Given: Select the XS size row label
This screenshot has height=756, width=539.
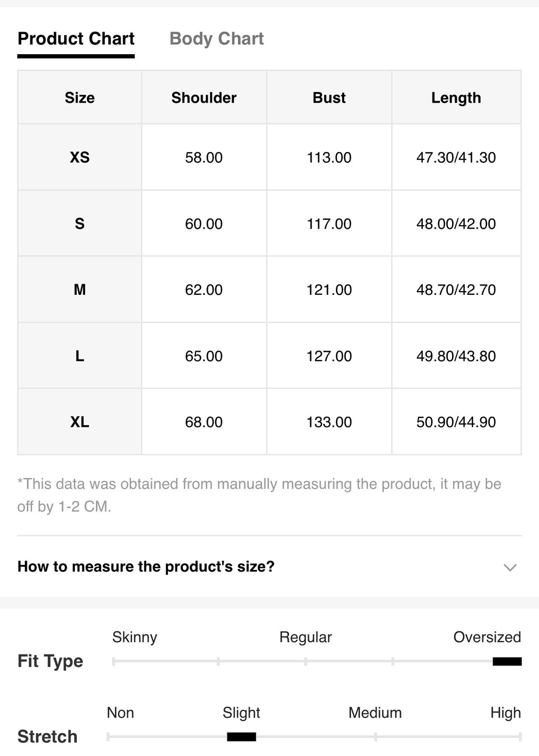Looking at the screenshot, I should coord(79,157).
